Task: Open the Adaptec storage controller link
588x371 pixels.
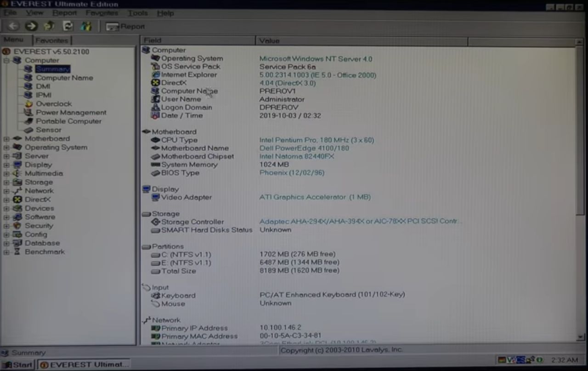Action: coord(360,222)
